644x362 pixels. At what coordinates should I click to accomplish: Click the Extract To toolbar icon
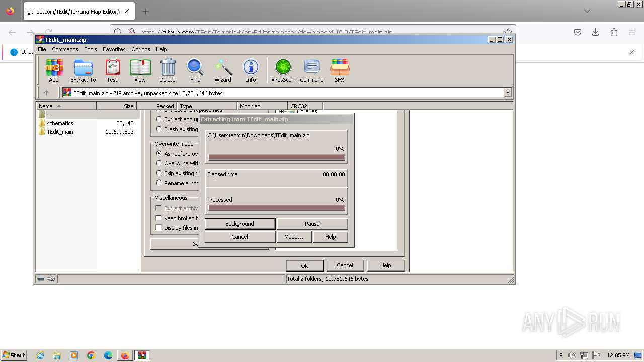(83, 70)
